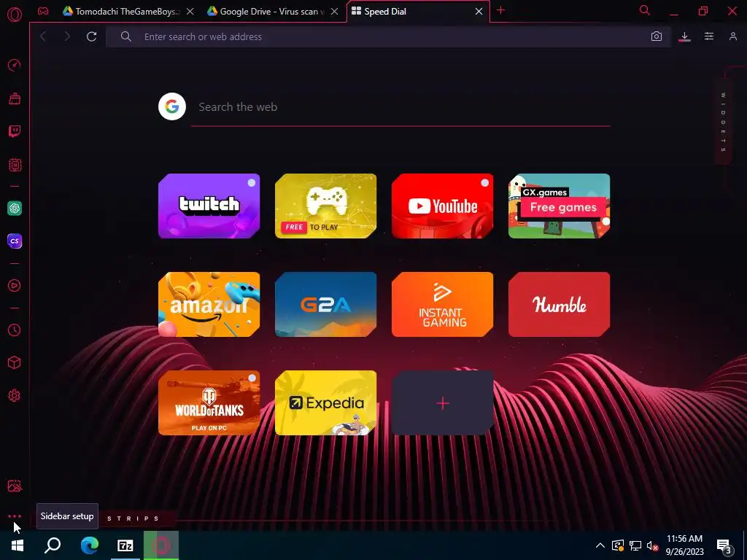Open GX Cleaner broom icon
The width and height of the screenshot is (747, 560).
[x=15, y=98]
